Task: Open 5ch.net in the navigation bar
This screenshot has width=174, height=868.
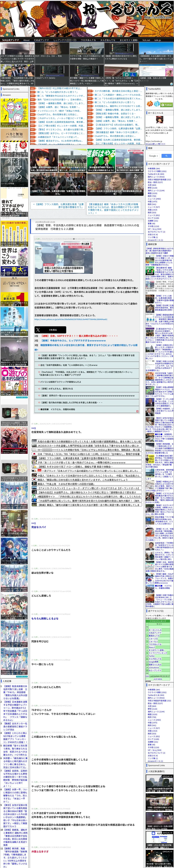Action: [x=146, y=40]
